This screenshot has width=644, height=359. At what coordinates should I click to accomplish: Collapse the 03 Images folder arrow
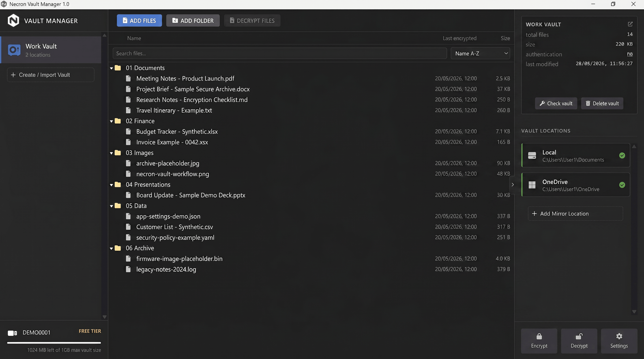pyautogui.click(x=111, y=153)
